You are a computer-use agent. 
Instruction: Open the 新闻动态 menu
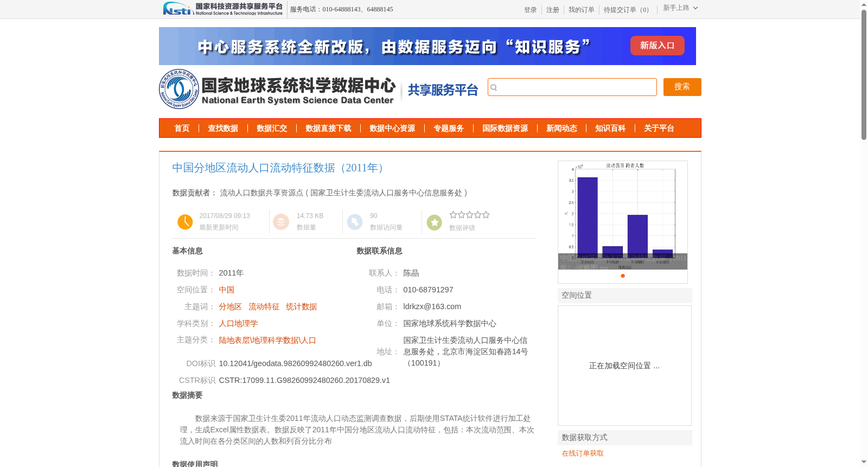pyautogui.click(x=561, y=129)
